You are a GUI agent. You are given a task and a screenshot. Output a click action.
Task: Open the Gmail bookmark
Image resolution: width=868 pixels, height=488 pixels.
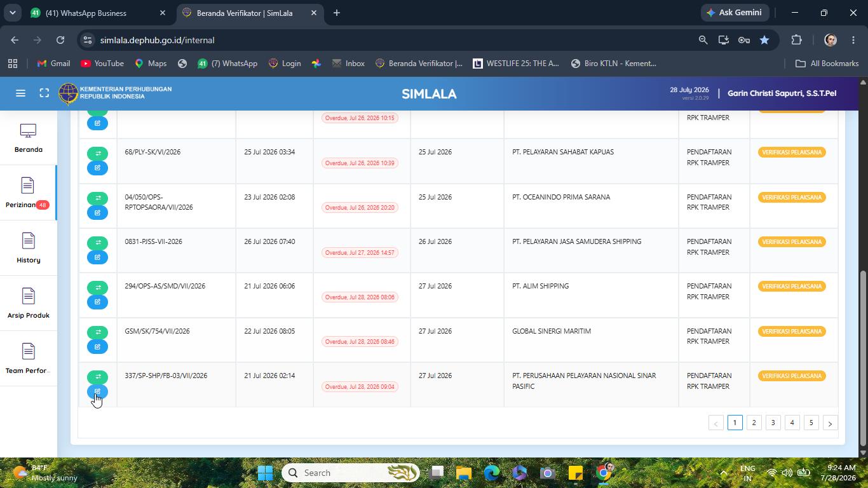pyautogui.click(x=53, y=64)
